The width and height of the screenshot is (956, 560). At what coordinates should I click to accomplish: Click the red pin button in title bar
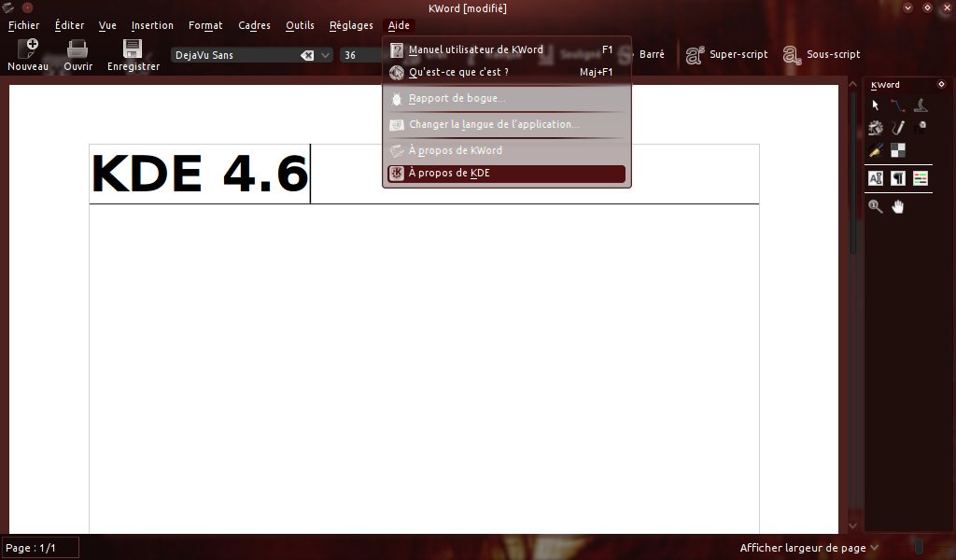click(27, 7)
